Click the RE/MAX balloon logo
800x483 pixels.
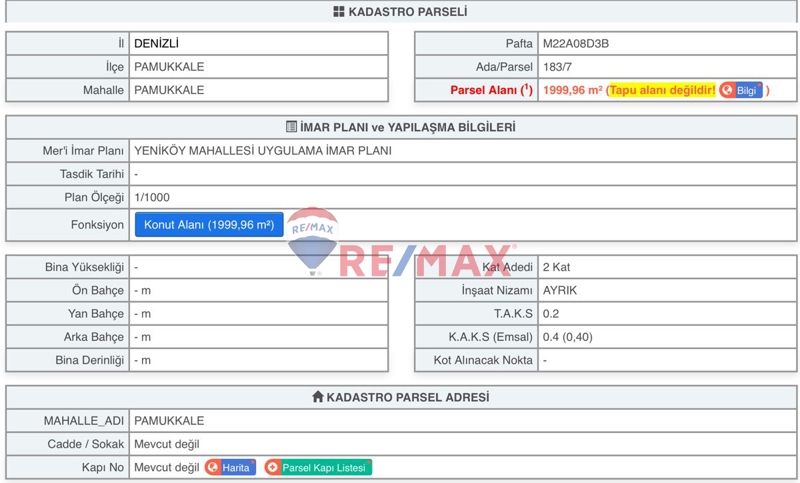313,240
